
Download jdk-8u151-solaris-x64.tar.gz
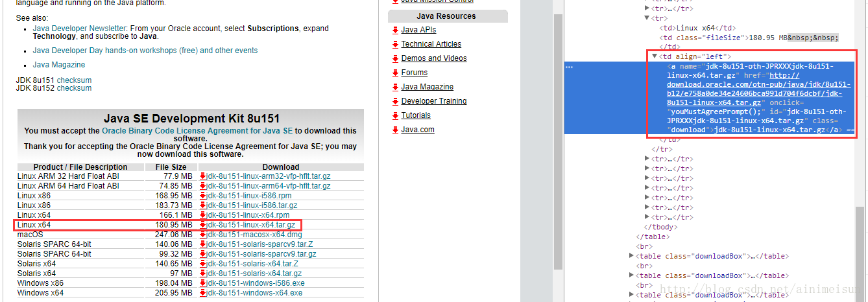tap(254, 273)
